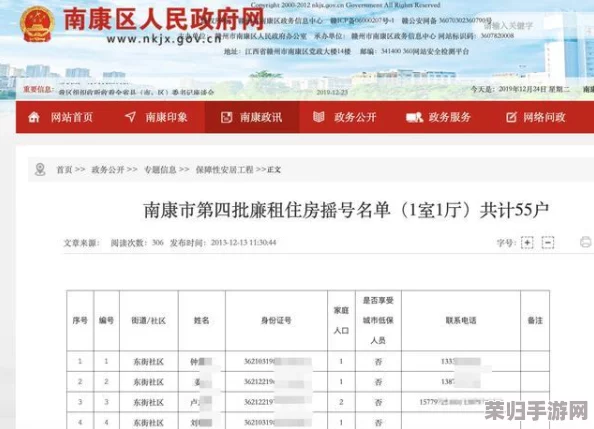Click the 阅读次数 306 text
The image size is (594, 429).
(x=137, y=243)
